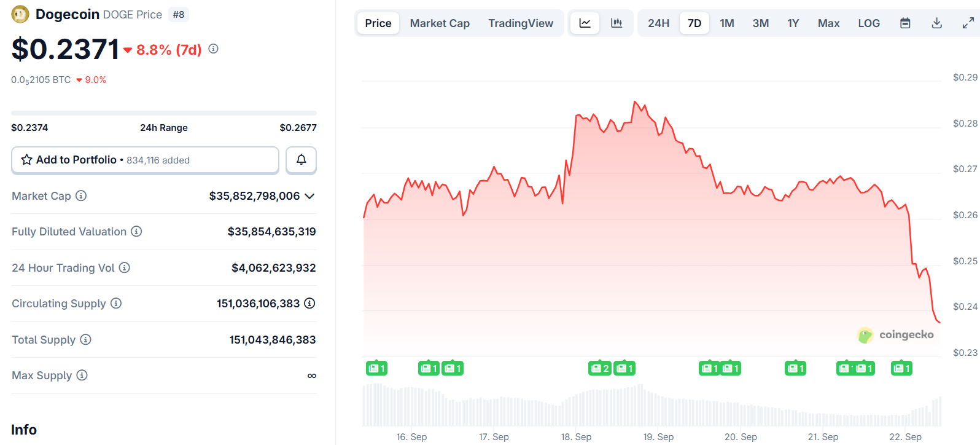Open the Fully Diluted Valuation info icon
The image size is (980, 445).
pyautogui.click(x=136, y=231)
